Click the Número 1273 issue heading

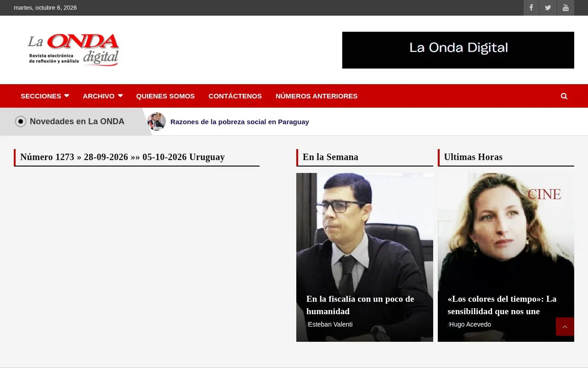(x=123, y=157)
